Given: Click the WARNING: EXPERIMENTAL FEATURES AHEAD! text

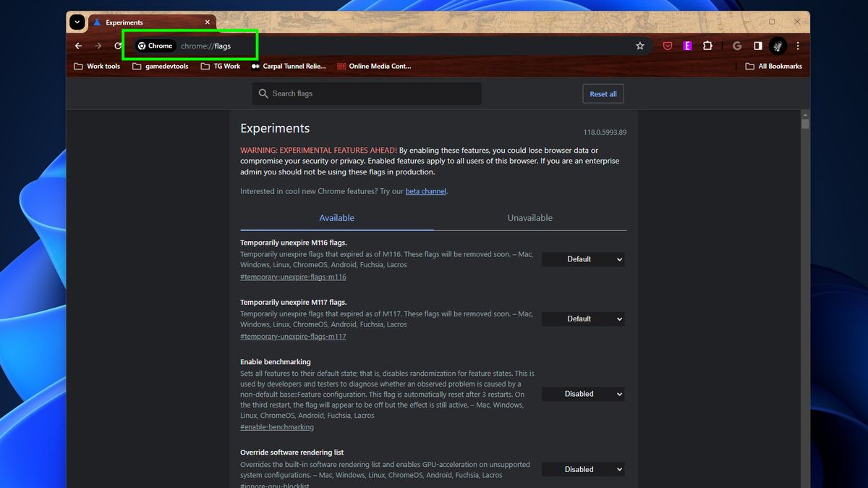Looking at the screenshot, I should (x=318, y=150).
